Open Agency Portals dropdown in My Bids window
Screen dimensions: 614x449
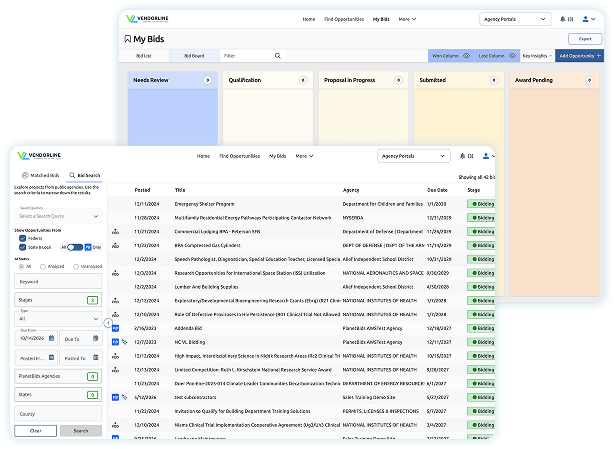pyautogui.click(x=515, y=19)
